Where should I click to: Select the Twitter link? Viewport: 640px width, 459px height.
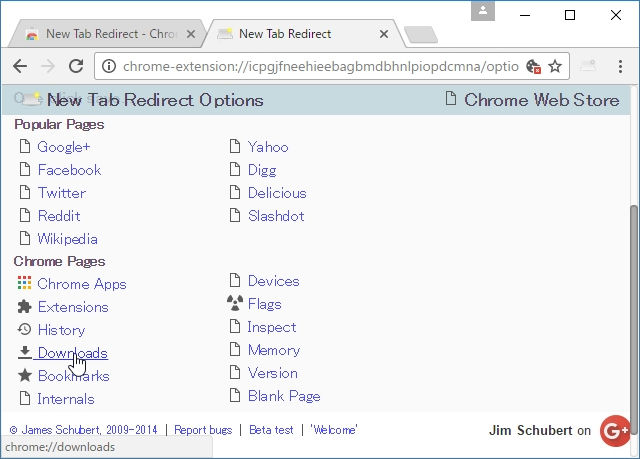pyautogui.click(x=62, y=193)
